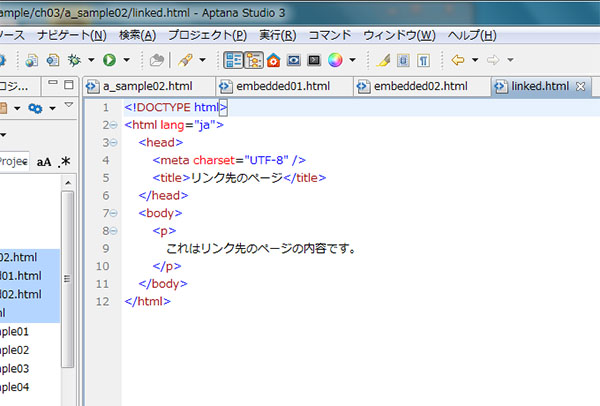Open the ナビゲート(N) menu

[x=72, y=36]
